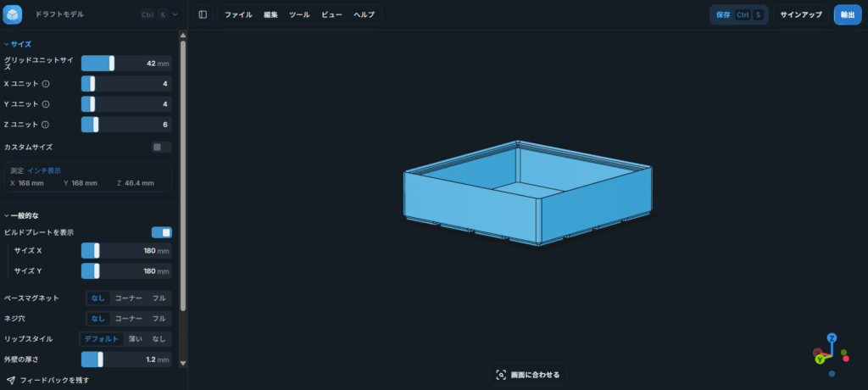
Task: Click the Z ユニット slider handle
Action: pyautogui.click(x=96, y=125)
